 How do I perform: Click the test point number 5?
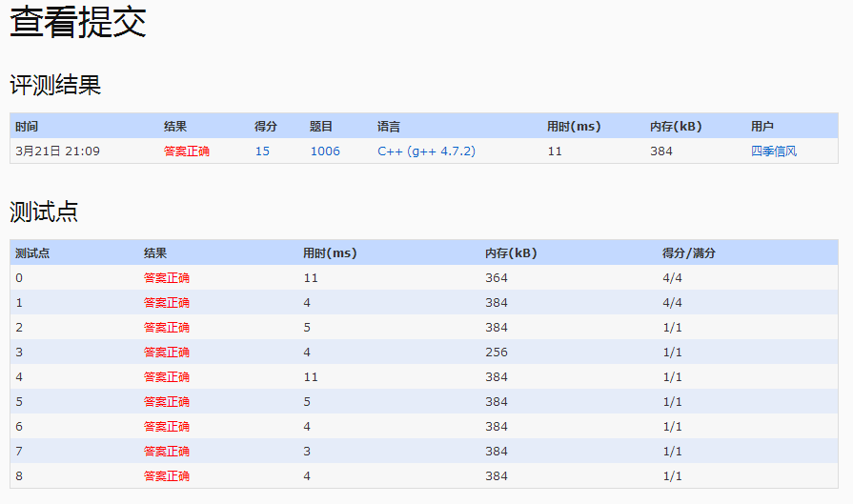point(19,402)
